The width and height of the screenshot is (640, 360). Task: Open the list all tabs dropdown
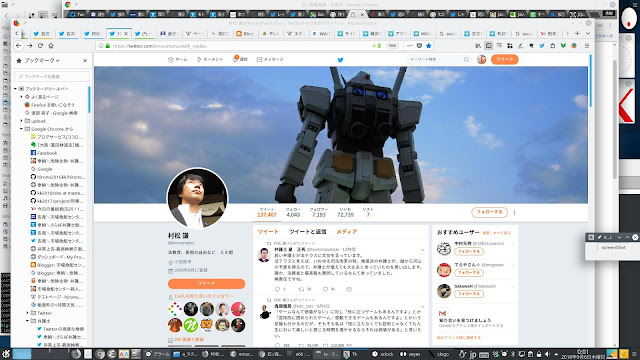(x=588, y=33)
